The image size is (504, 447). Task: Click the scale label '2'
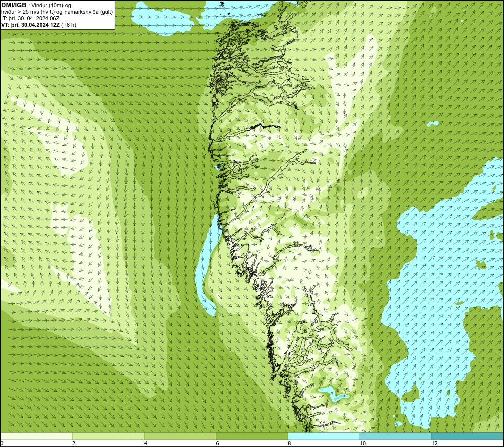click(74, 443)
